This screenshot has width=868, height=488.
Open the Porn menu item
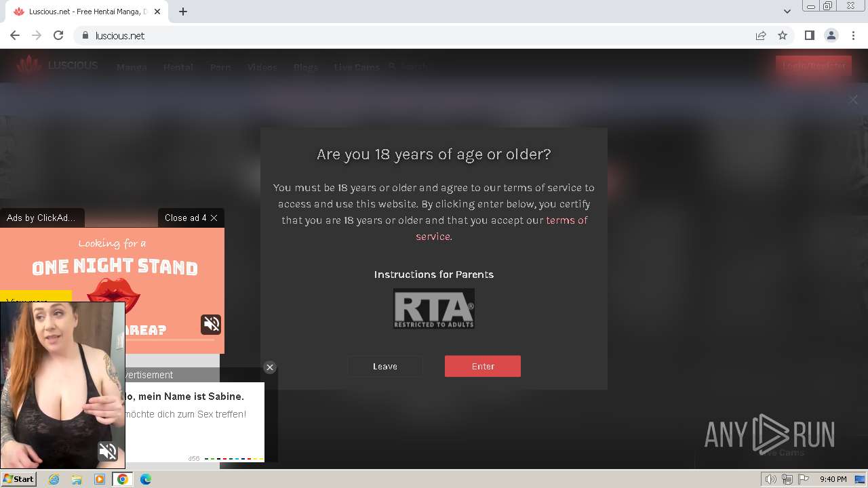tap(220, 67)
